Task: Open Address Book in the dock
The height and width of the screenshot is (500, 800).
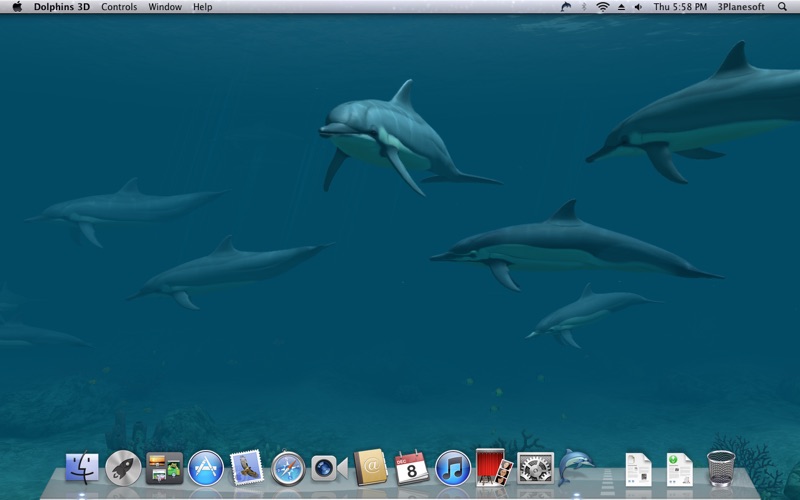Action: click(x=371, y=467)
